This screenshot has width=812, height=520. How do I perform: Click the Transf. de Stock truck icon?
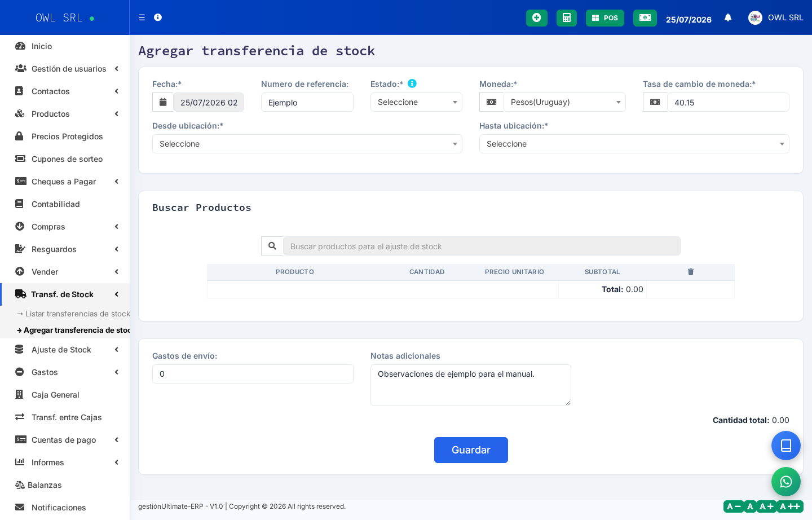pos(21,294)
